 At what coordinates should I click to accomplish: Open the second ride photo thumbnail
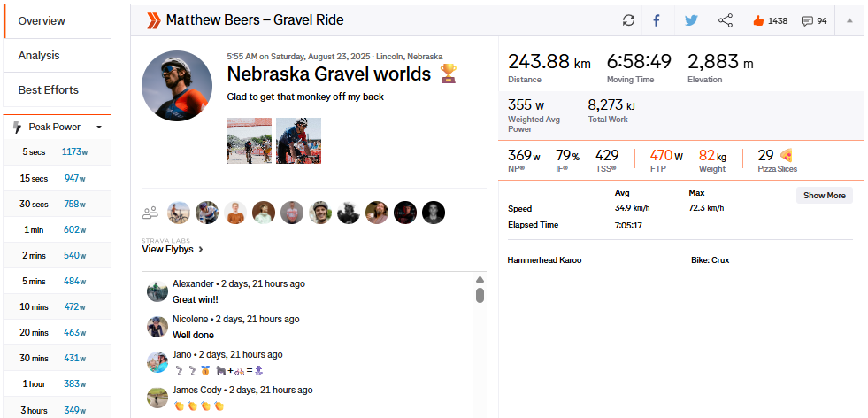pyautogui.click(x=298, y=141)
